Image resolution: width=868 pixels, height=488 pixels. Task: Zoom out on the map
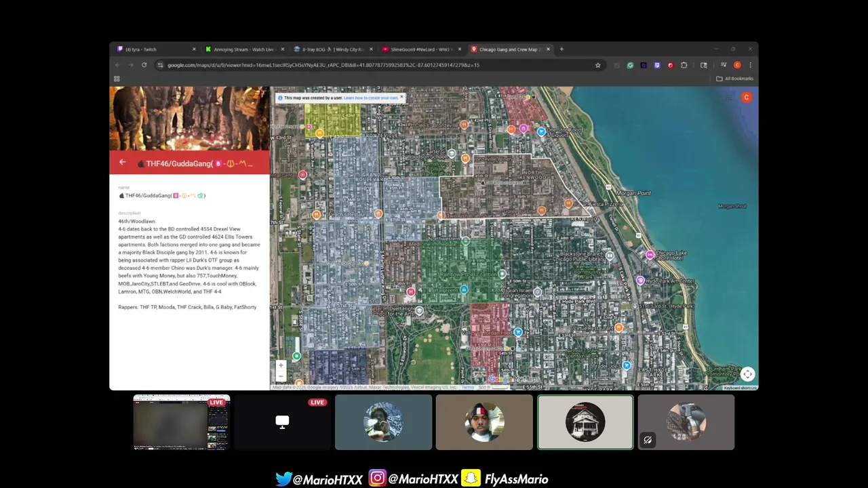point(281,375)
